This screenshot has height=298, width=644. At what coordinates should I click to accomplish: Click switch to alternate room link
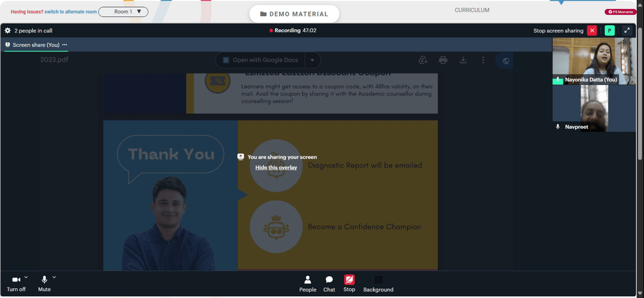coord(71,12)
